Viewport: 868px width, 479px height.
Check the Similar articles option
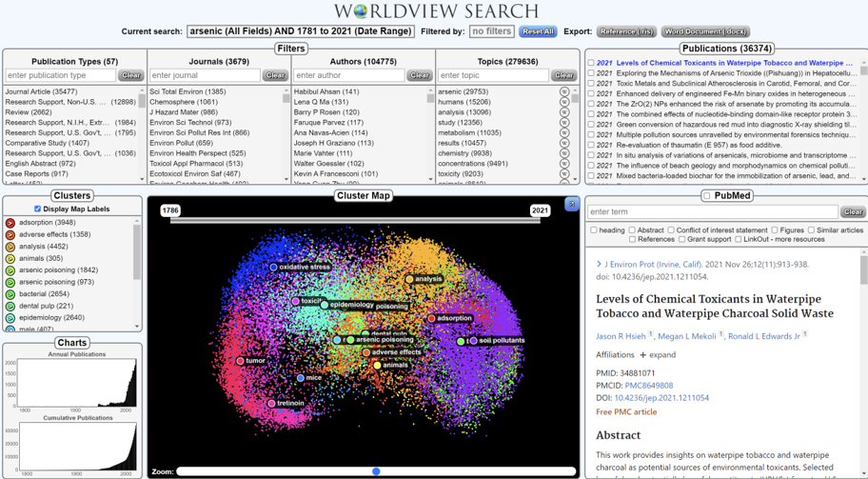(x=811, y=230)
